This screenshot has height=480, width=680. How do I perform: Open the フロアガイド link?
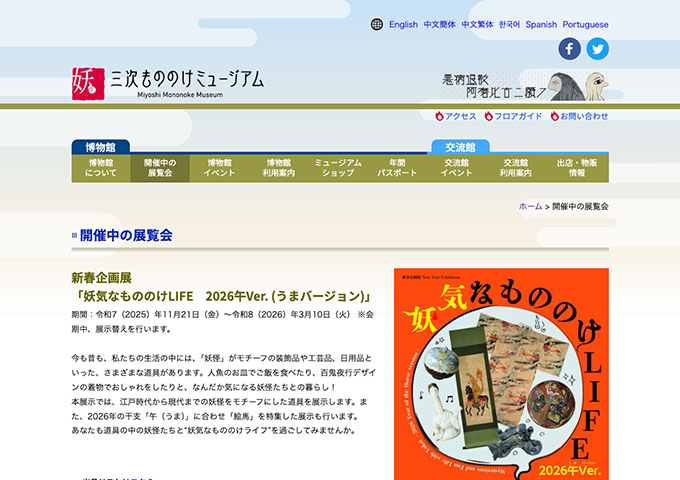point(518,116)
